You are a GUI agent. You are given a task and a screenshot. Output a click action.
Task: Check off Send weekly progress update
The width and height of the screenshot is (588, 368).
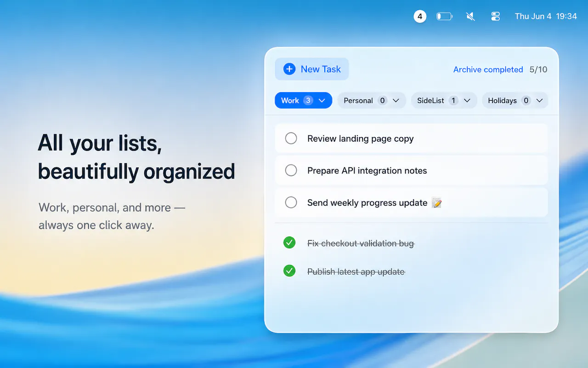pyautogui.click(x=291, y=202)
